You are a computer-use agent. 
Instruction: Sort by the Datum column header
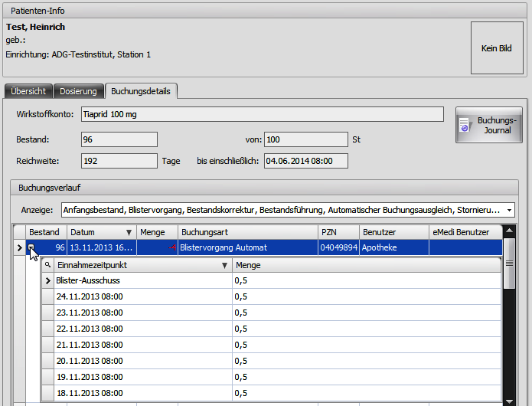102,232
